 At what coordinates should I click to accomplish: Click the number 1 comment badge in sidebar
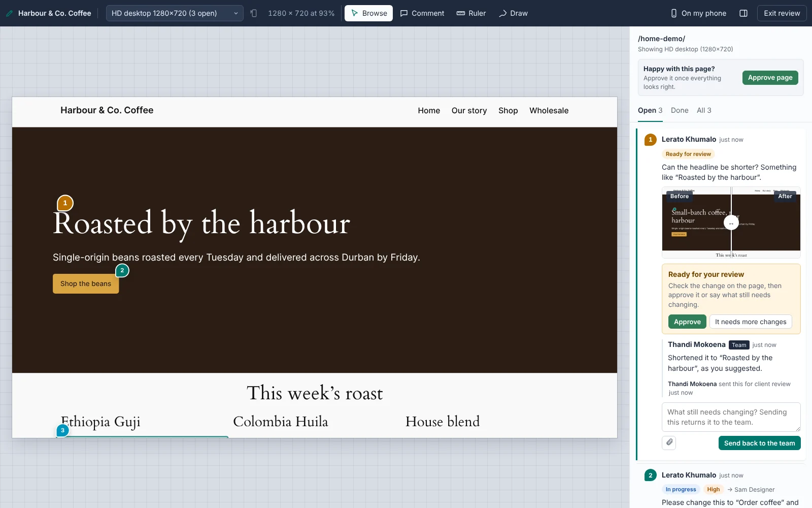(650, 140)
